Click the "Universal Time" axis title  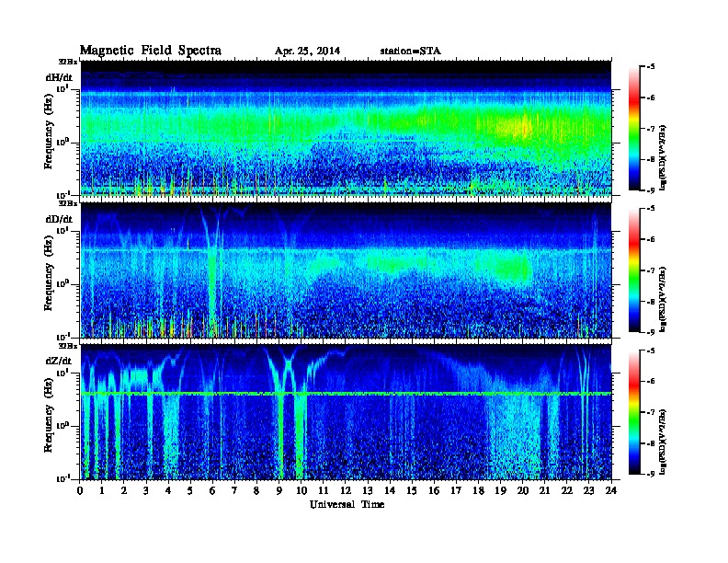coord(347,504)
